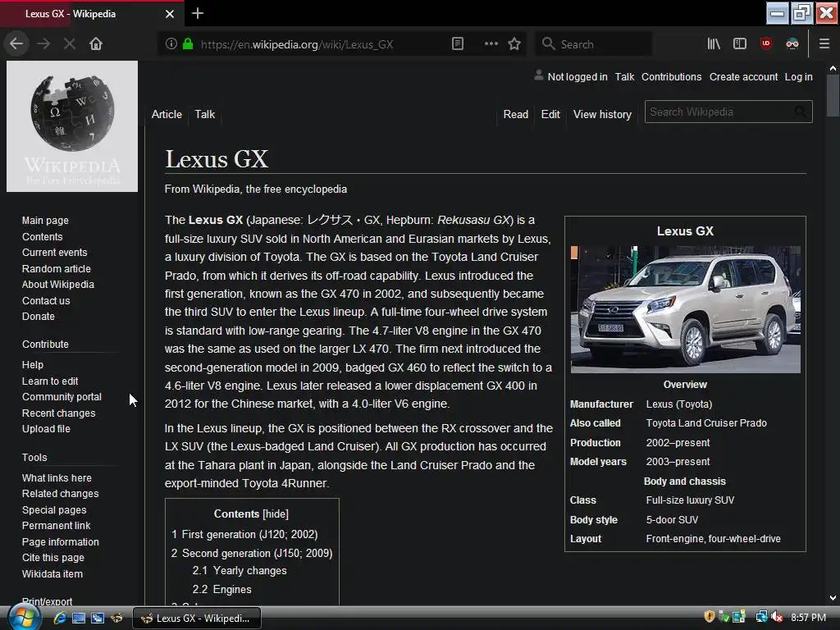Focus the browser Search box
840x630 pixels.
coord(594,44)
